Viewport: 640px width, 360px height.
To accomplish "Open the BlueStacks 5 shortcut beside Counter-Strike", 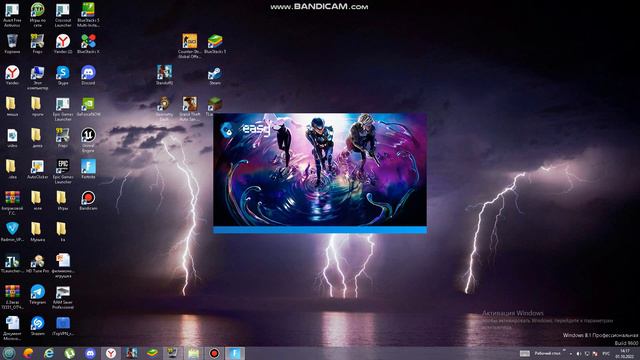I will tap(215, 44).
